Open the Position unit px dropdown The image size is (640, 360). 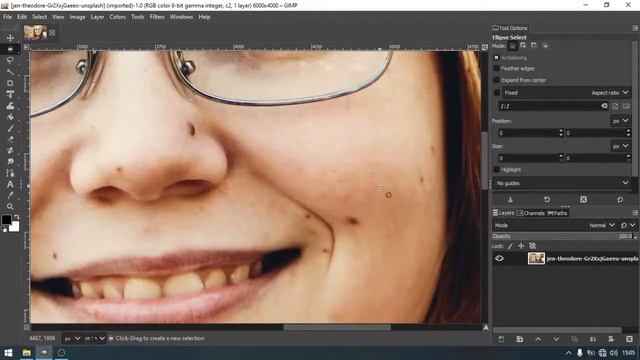tap(620, 121)
